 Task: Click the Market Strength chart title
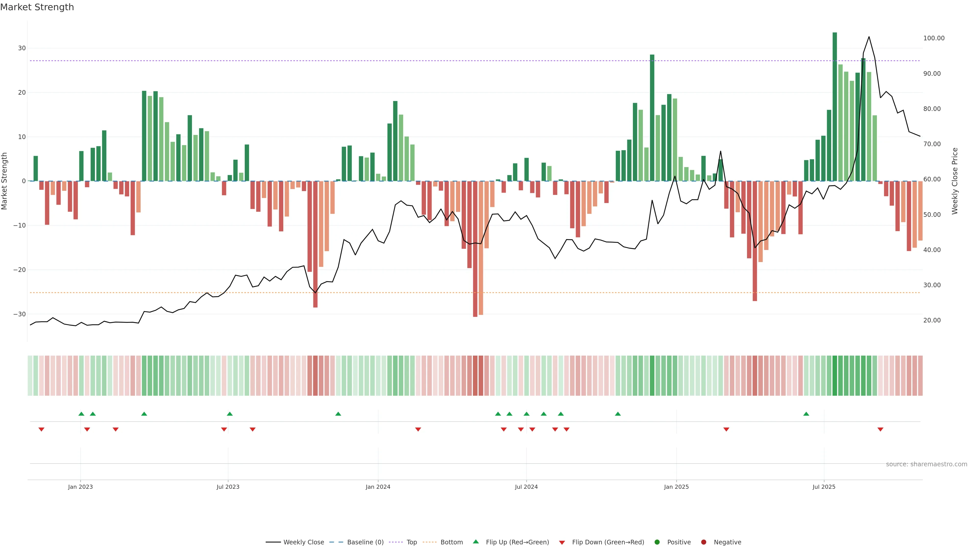37,7
